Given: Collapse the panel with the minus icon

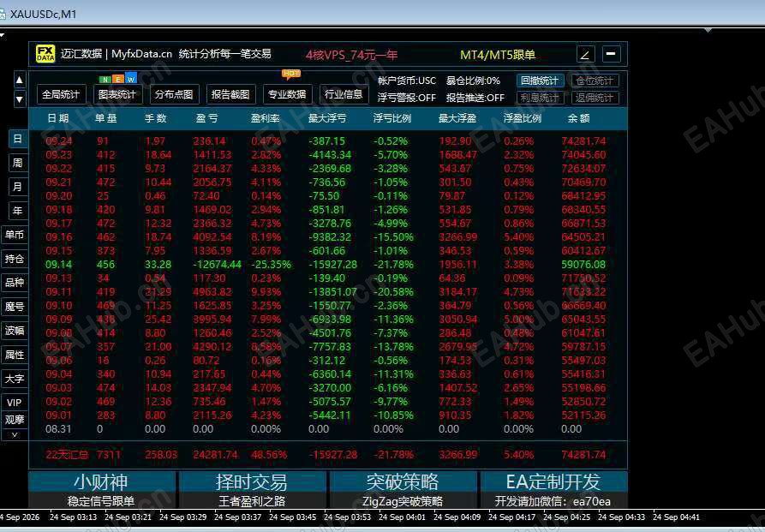Looking at the screenshot, I should tap(612, 54).
